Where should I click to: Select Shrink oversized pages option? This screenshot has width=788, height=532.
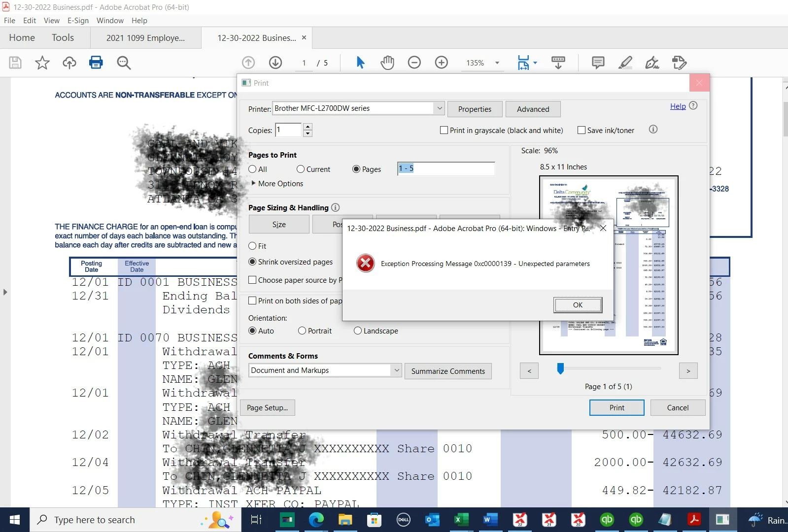coord(252,262)
